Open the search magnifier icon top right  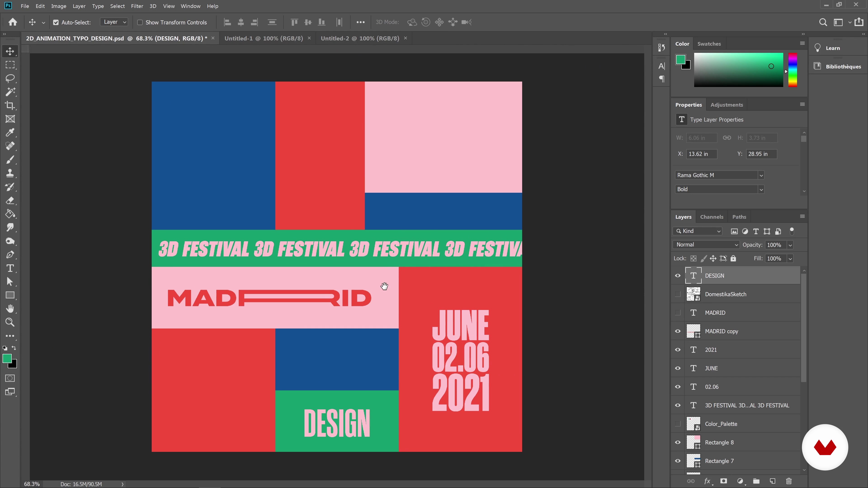(x=823, y=22)
